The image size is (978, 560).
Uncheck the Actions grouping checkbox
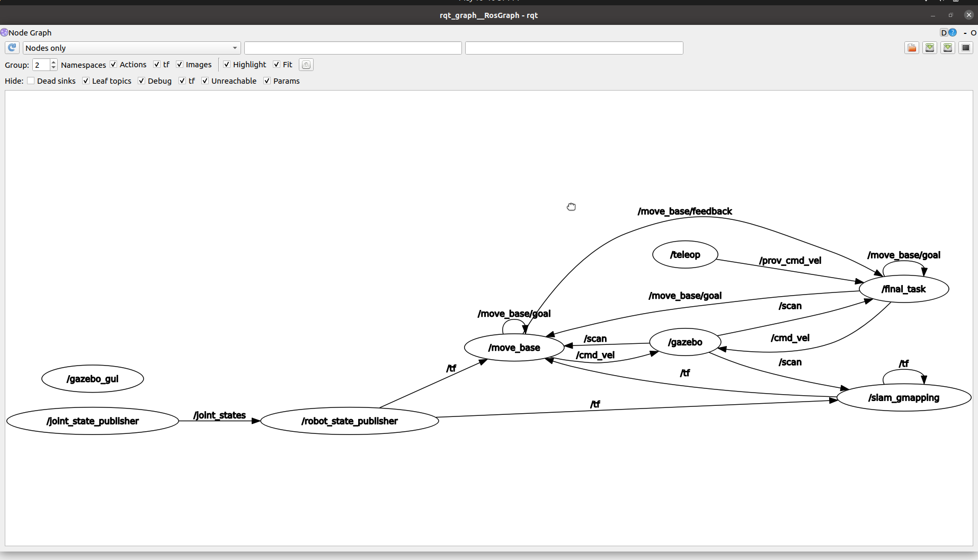click(113, 64)
